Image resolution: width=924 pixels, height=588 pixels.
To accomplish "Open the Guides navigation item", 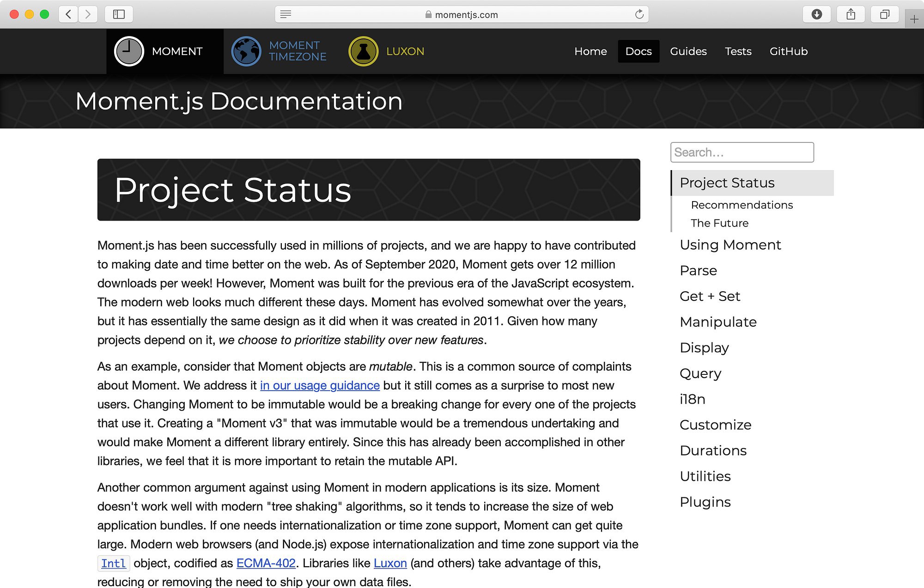I will point(688,51).
